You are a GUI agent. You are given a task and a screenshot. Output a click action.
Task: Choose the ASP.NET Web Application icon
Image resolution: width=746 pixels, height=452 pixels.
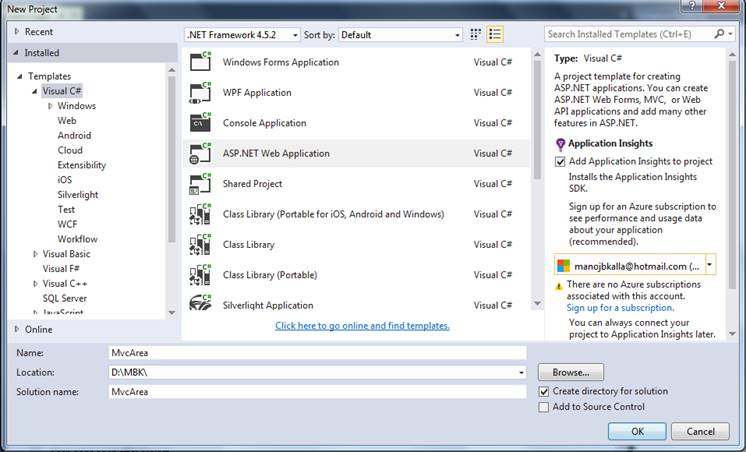pos(200,153)
